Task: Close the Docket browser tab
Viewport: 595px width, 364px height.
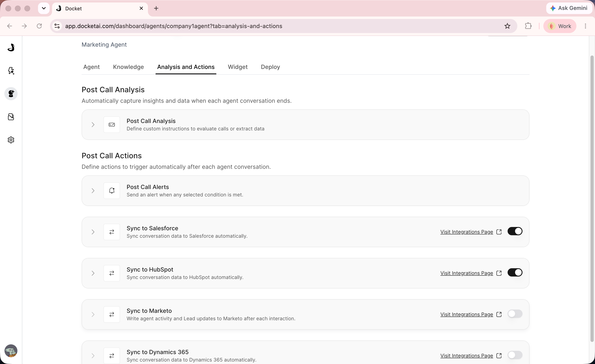Action: coord(142,8)
